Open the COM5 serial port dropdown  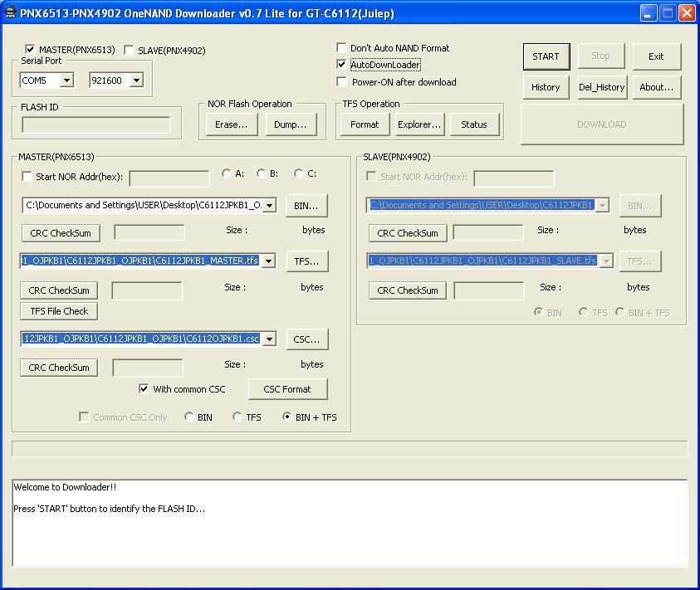tap(67, 80)
